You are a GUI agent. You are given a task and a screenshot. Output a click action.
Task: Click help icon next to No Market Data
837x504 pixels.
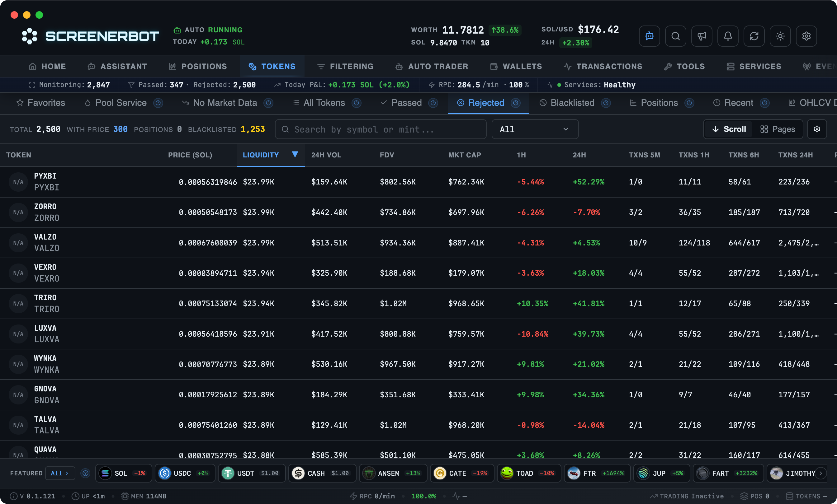268,103
